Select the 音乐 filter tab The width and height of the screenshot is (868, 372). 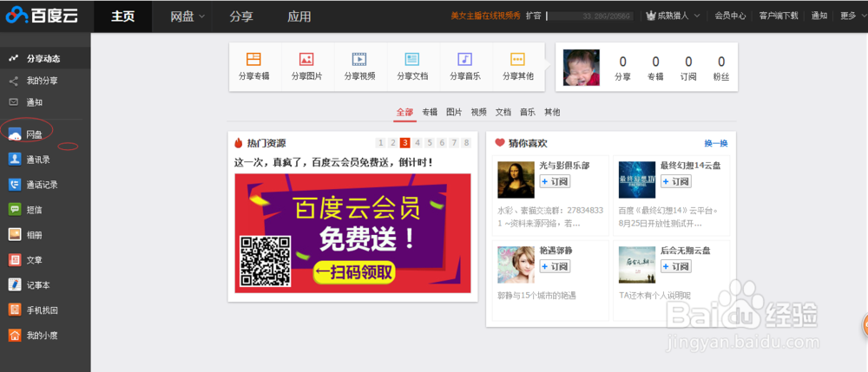pos(528,112)
